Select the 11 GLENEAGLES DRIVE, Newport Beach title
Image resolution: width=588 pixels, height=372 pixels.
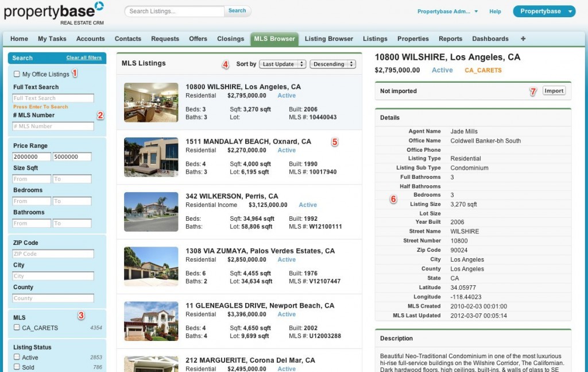click(x=260, y=305)
